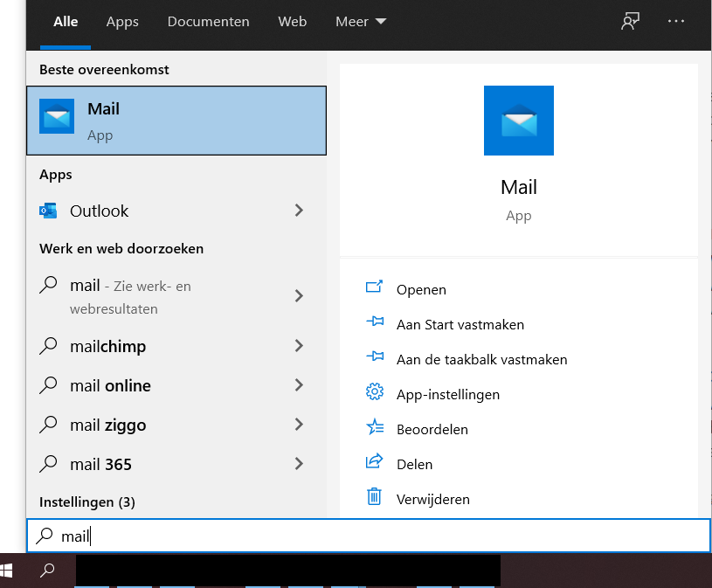Click the Beoordelen star icon
Viewport: 712px width, 588px height.
(x=374, y=428)
